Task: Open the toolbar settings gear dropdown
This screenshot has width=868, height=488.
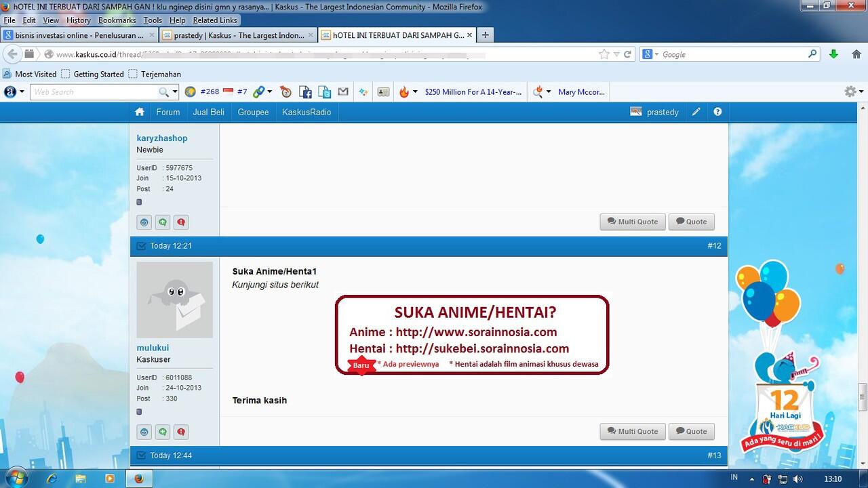Action: 853,91
